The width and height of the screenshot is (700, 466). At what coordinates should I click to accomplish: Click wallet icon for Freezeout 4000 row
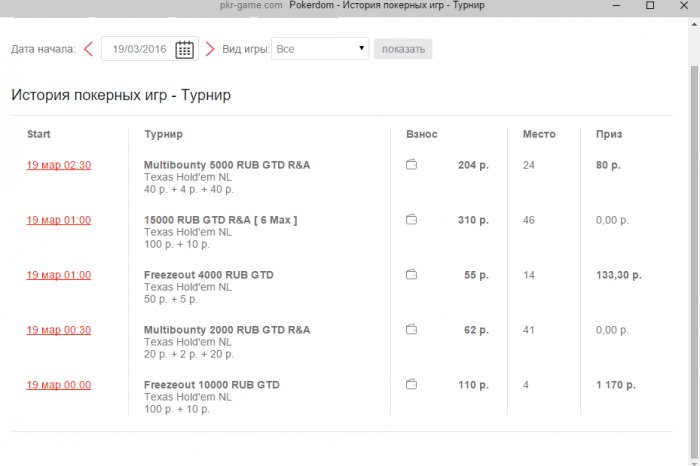coord(411,275)
